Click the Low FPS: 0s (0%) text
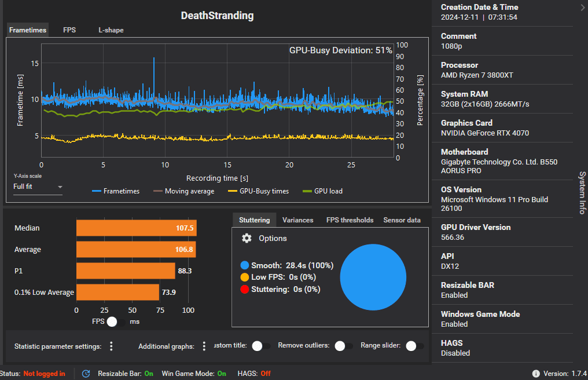Image resolution: width=588 pixels, height=380 pixels. click(x=284, y=277)
